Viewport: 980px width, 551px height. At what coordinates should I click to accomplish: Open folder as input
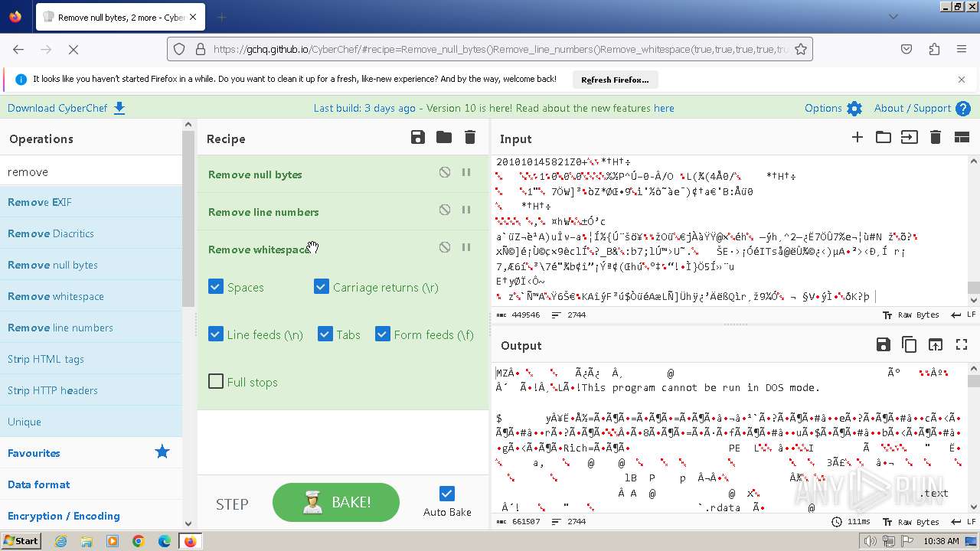pos(884,138)
